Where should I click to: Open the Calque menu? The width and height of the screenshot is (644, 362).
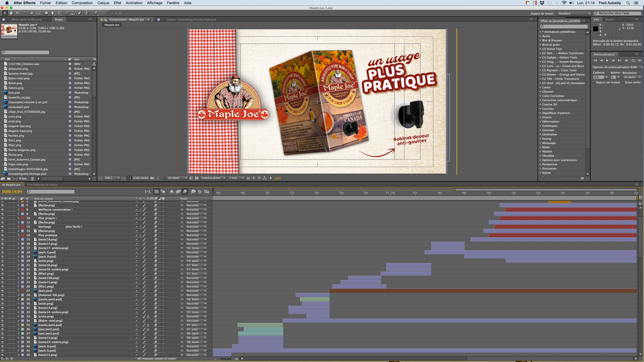103,3
